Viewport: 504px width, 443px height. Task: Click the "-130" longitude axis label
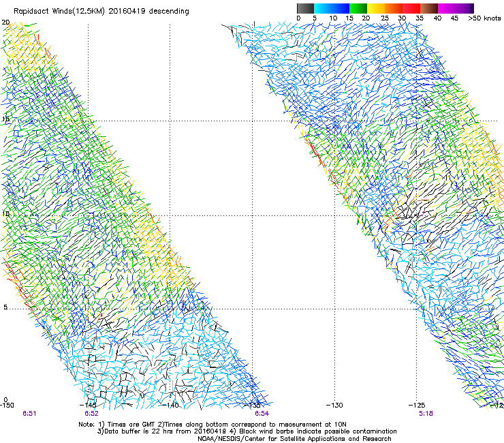coord(334,406)
